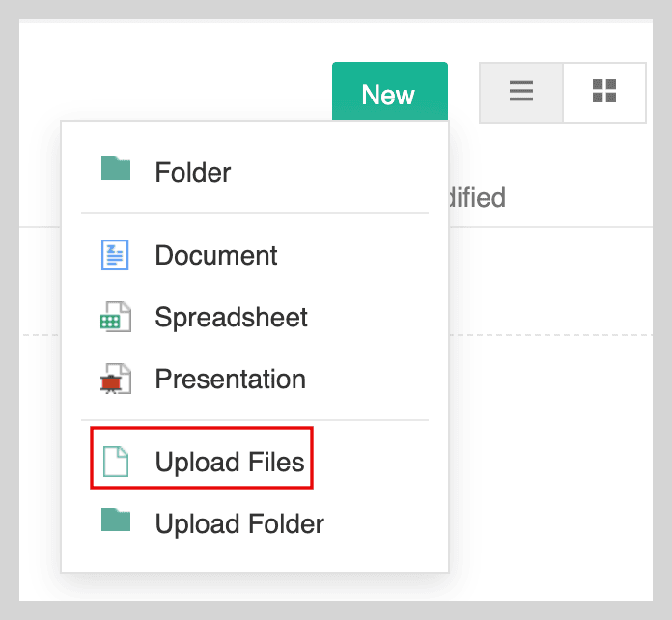Image resolution: width=672 pixels, height=620 pixels.
Task: Click the red Presentation easel icon
Action: click(115, 379)
